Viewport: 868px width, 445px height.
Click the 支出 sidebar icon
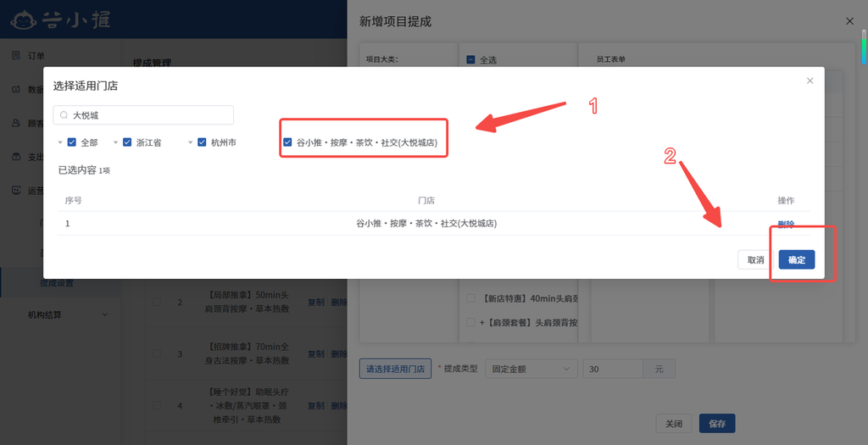point(16,157)
